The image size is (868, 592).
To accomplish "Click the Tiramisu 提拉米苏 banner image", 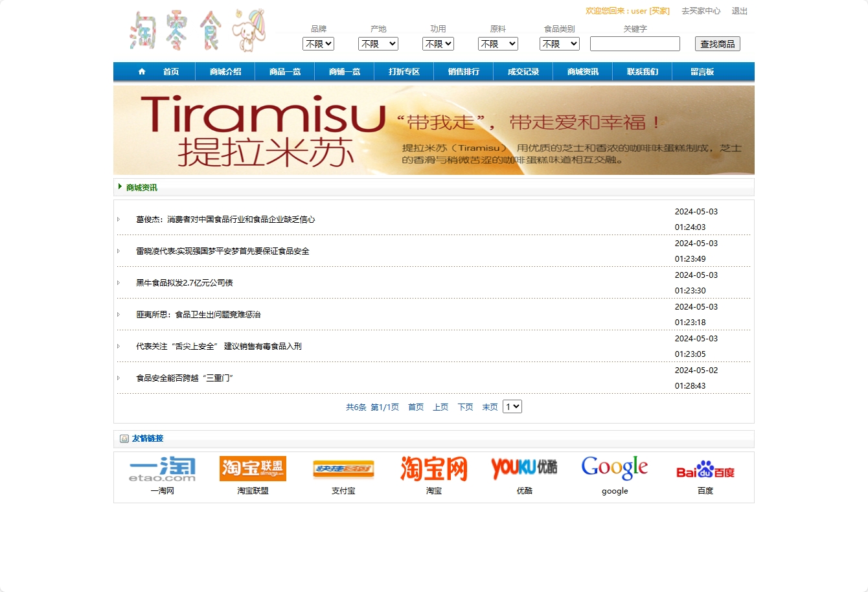I will pos(434,130).
